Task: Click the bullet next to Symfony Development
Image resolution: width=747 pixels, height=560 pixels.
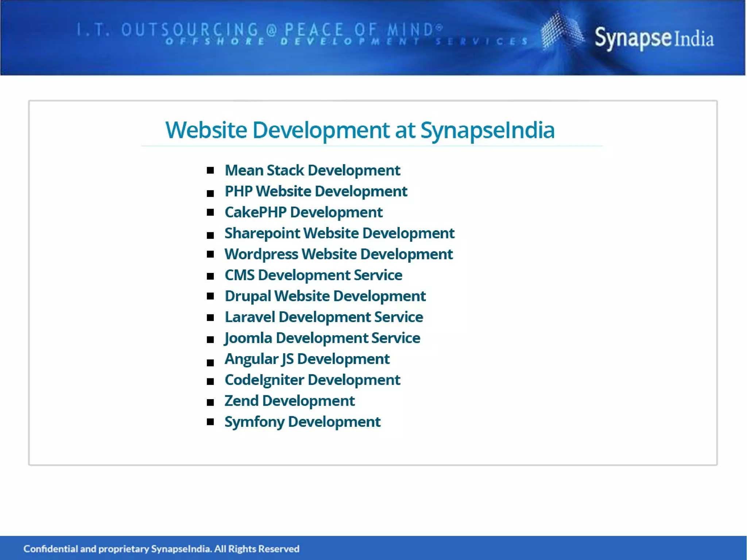Action: (x=210, y=422)
